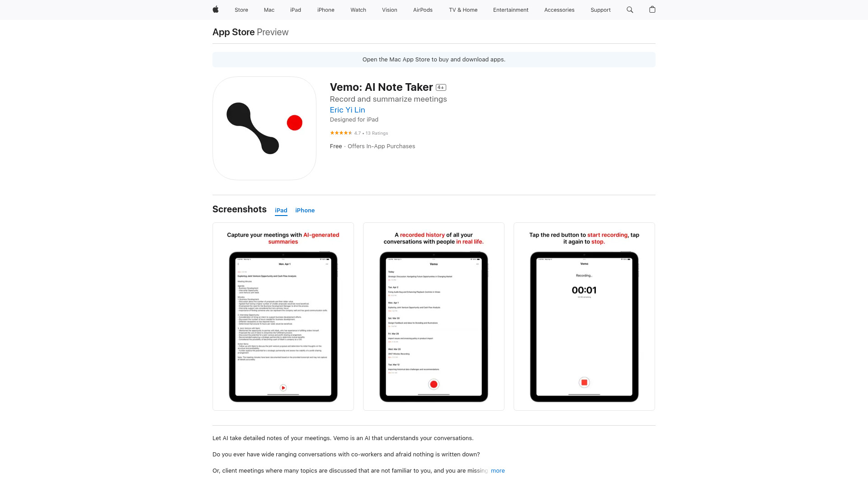Screen dimensions: 868x488
Task: Expand the Entertainment nav dropdown
Action: (510, 9)
